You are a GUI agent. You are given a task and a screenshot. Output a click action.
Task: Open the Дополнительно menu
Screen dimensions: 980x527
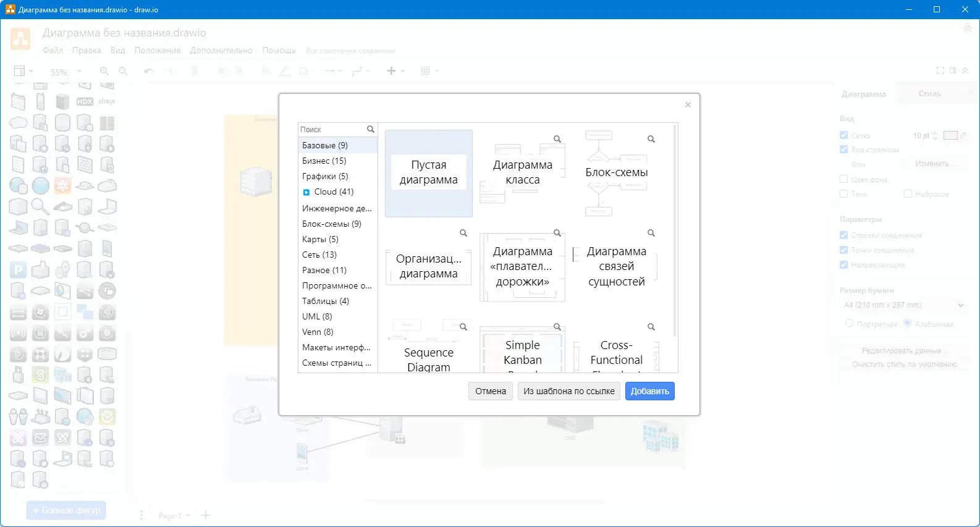tap(221, 51)
